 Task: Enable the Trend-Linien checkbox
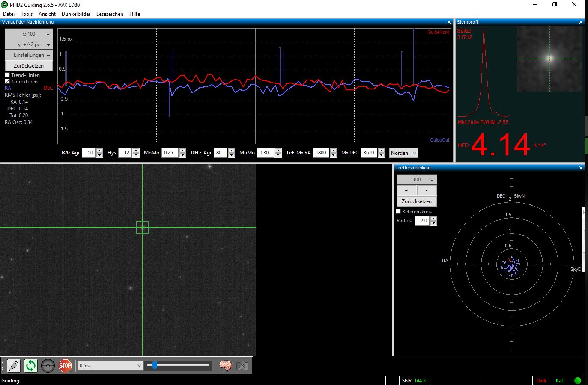[x=7, y=75]
